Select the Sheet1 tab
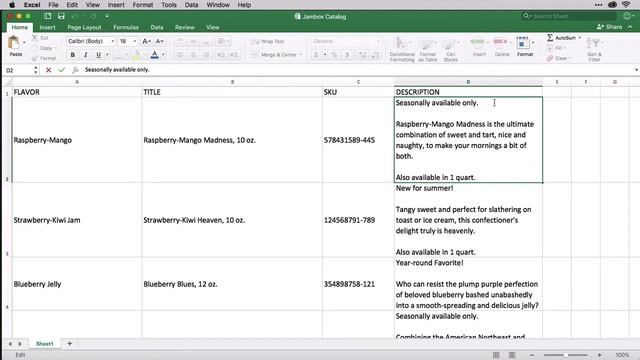The height and width of the screenshot is (360, 640). (44, 344)
